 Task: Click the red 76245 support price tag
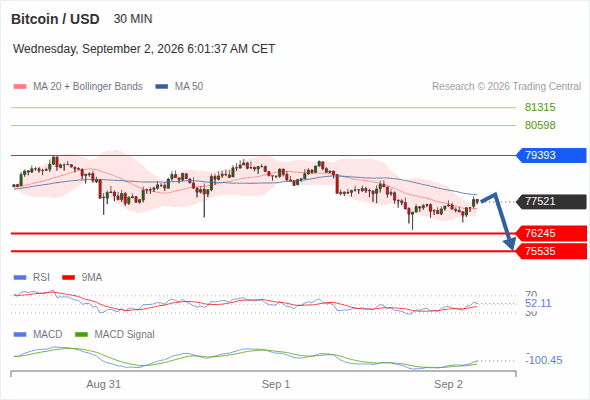[x=551, y=233]
